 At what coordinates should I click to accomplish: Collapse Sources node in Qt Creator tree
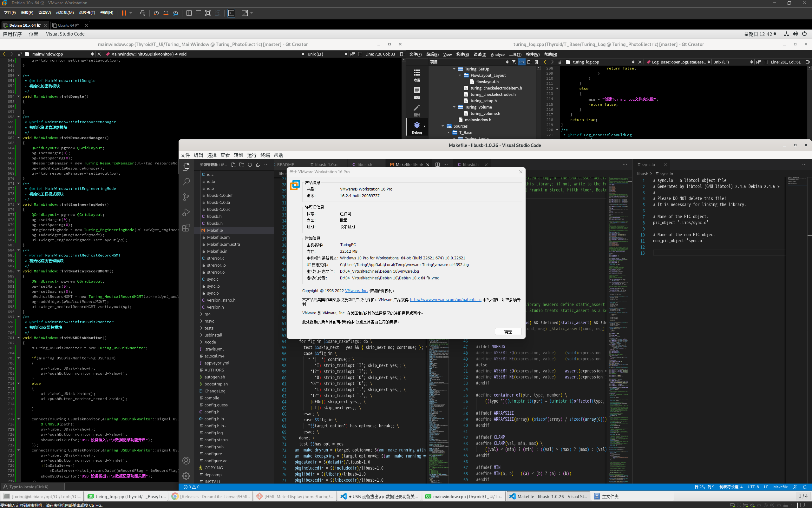pyautogui.click(x=443, y=126)
